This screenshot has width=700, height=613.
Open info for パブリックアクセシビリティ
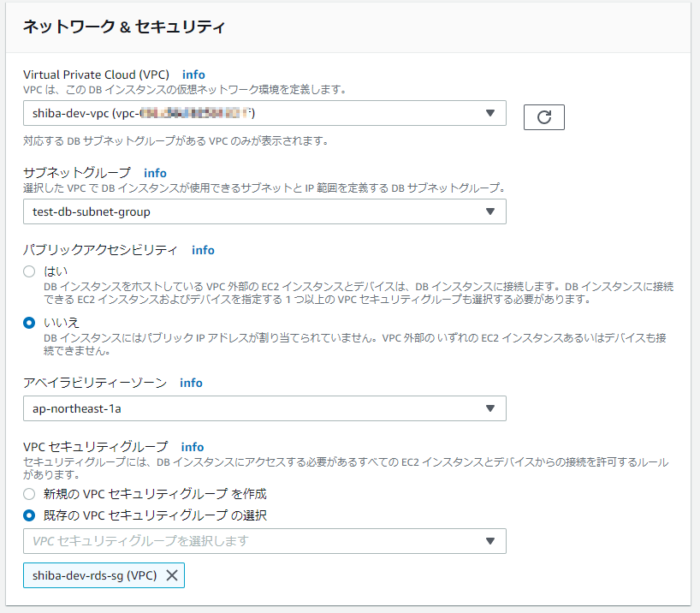(203, 250)
